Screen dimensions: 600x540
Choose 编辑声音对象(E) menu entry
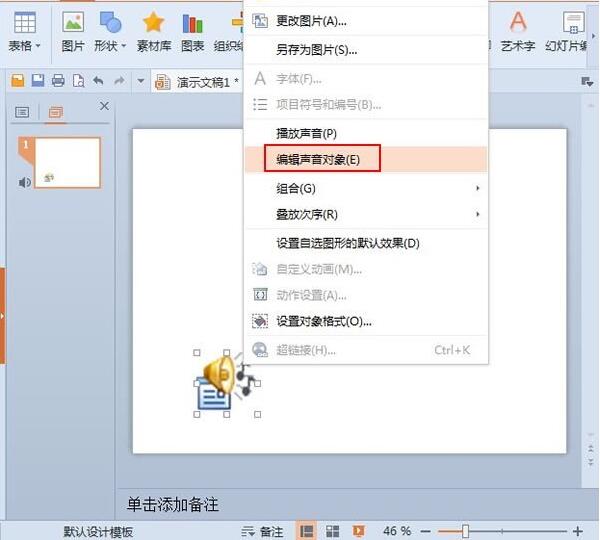[x=365, y=159]
